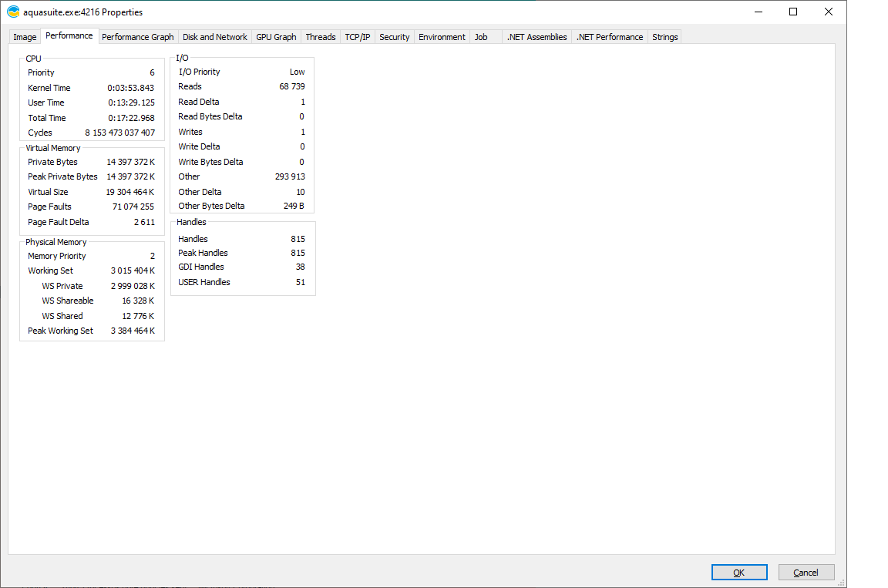Click the Page Faults value 71 074 255

point(133,207)
